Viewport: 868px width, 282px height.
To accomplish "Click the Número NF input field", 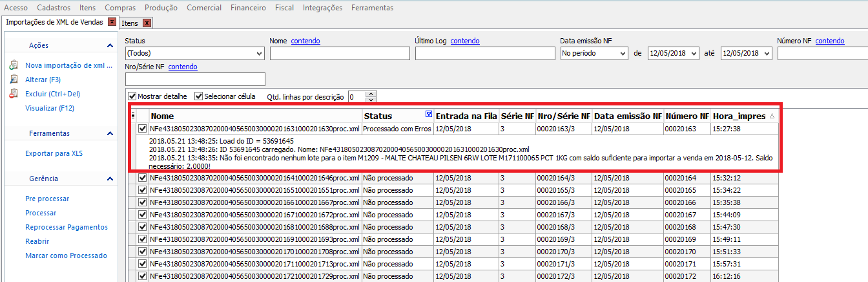I will pos(823,53).
